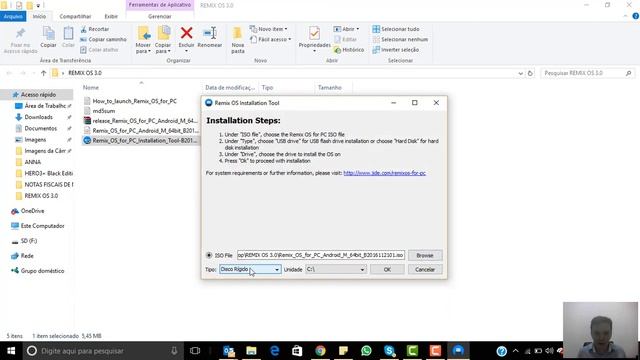Open the Fácil acesso dropdown
The width and height of the screenshot is (640, 360).
(271, 39)
